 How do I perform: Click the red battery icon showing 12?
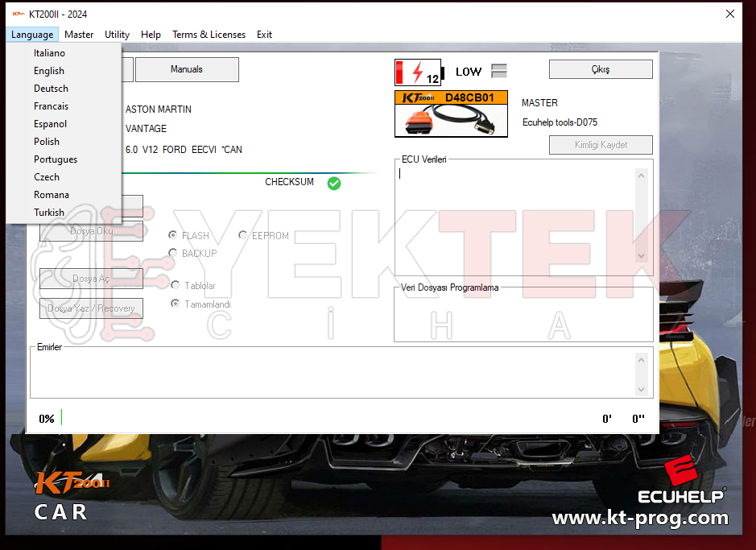[x=418, y=71]
